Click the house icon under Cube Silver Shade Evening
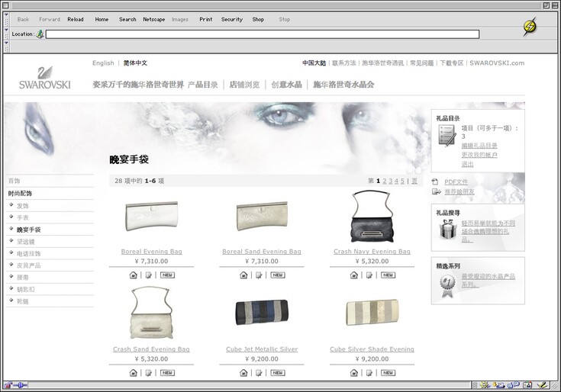 coord(354,373)
